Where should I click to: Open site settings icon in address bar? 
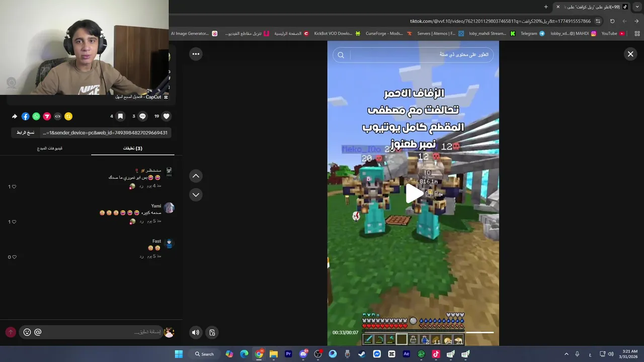coord(598,21)
